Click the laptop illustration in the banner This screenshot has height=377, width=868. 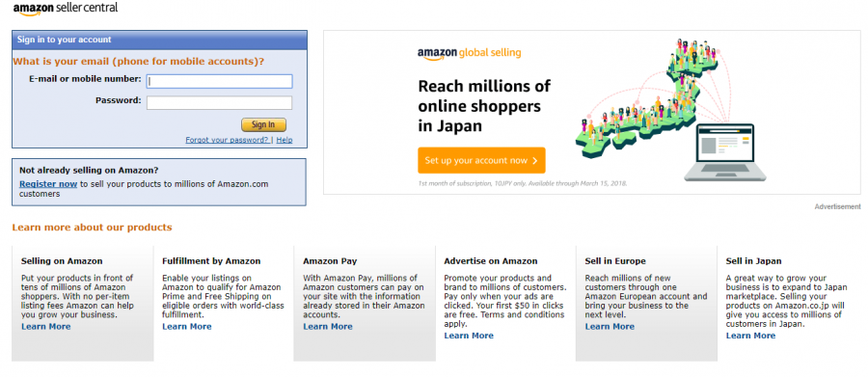(x=725, y=152)
